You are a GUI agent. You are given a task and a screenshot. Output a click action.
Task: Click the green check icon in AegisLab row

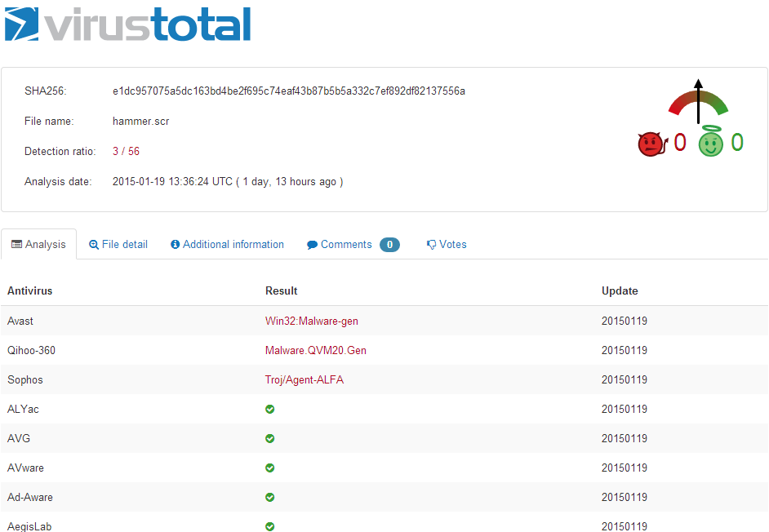269,526
